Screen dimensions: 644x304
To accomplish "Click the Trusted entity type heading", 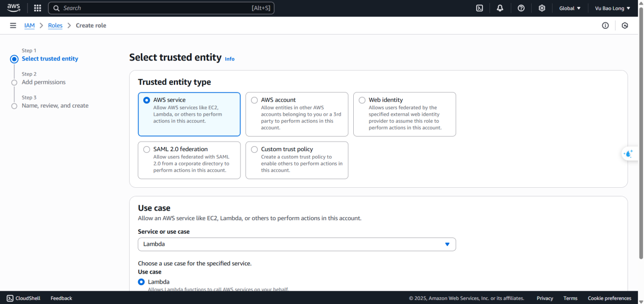I will [x=174, y=82].
